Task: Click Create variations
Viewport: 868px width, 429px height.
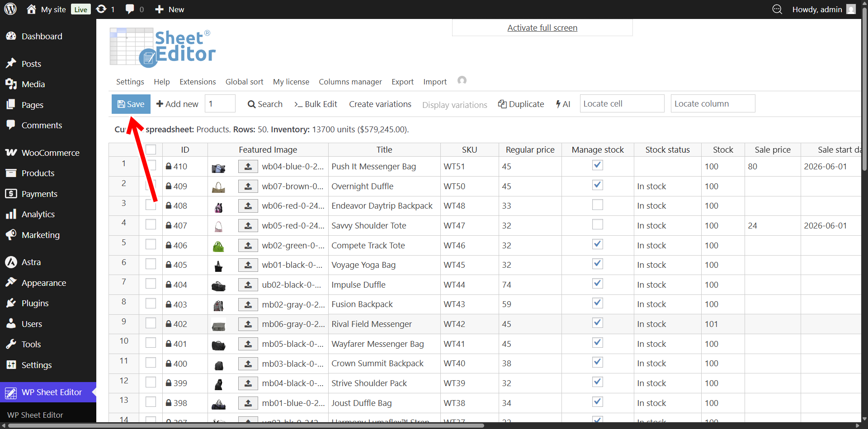Action: 380,104
